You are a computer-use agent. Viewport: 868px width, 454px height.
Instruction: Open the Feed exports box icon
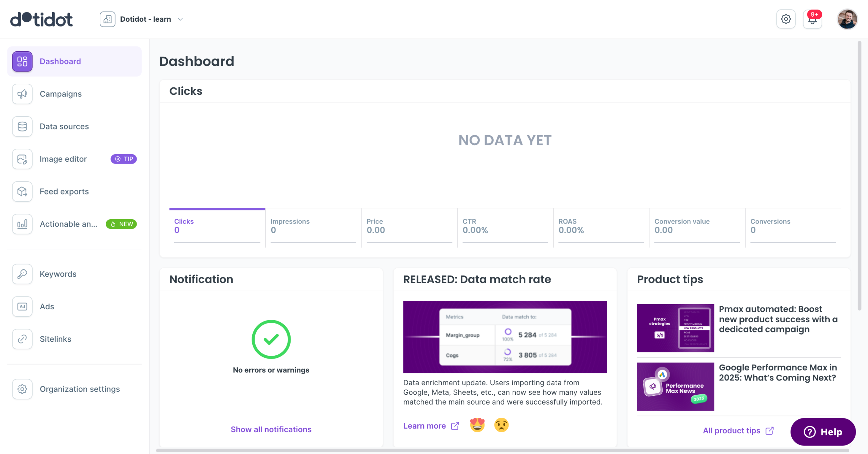coord(22,191)
